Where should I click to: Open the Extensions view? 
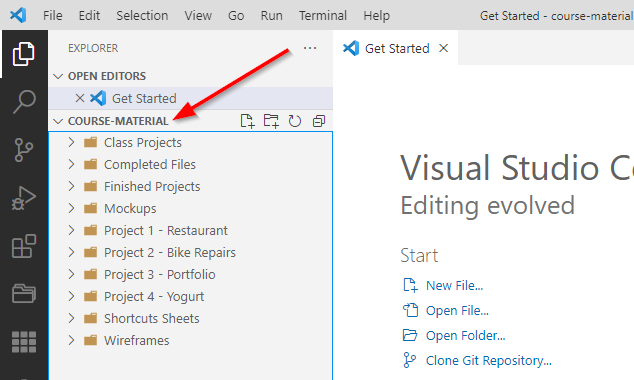point(24,246)
